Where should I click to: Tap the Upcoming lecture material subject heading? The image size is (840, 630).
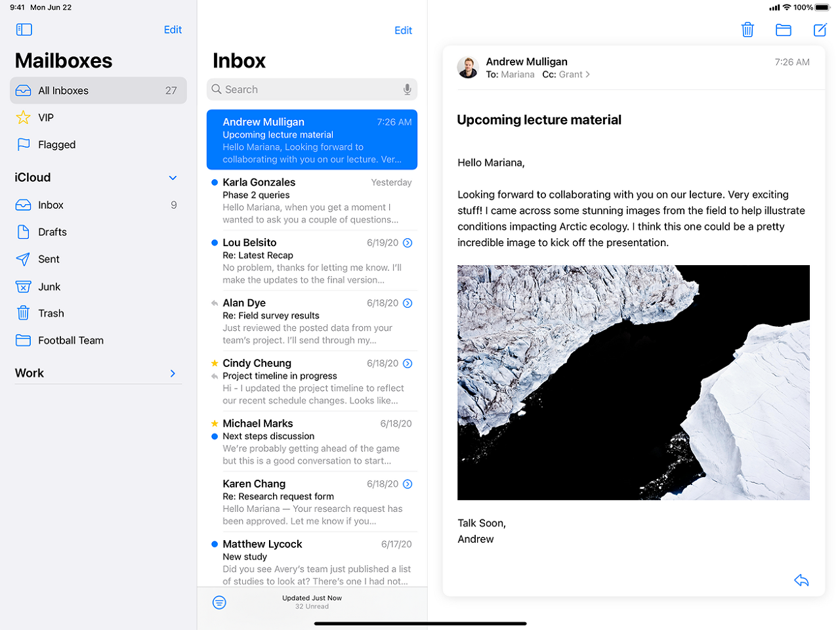(x=539, y=120)
